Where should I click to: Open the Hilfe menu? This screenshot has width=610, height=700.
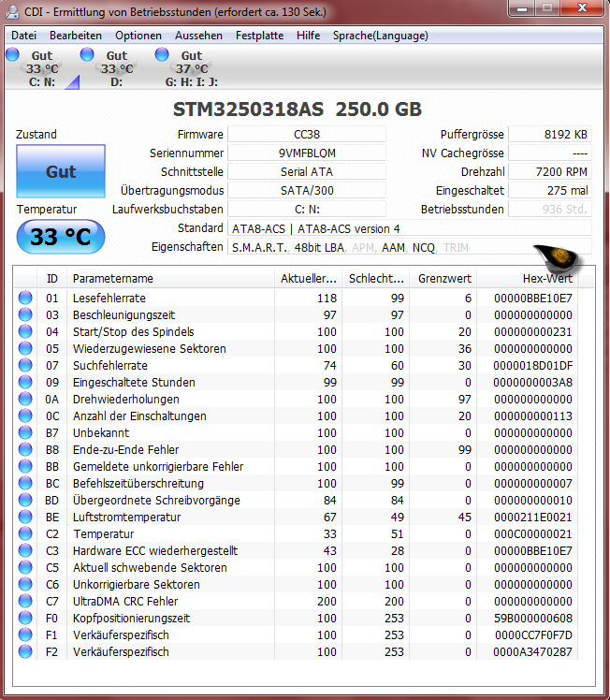pos(309,36)
